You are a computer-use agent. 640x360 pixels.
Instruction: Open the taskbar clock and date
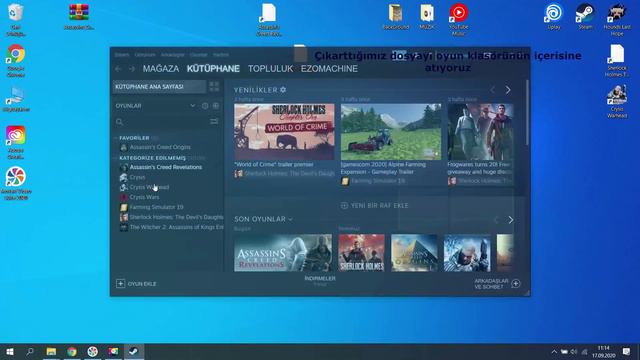pos(604,351)
